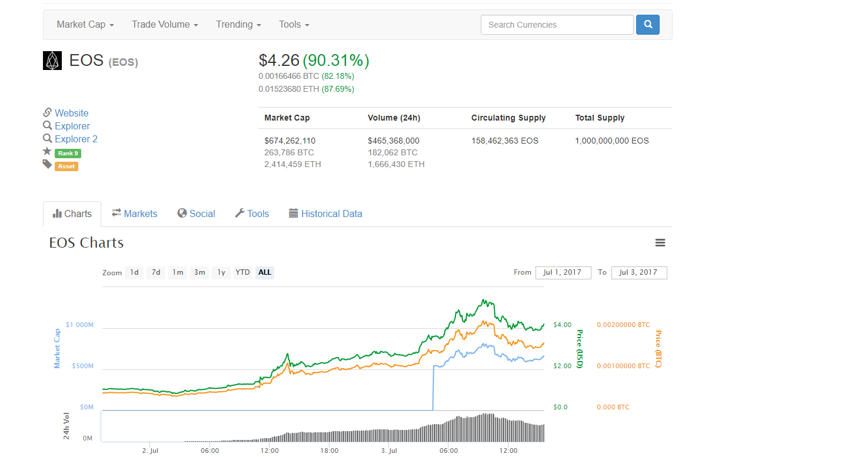868x457 pixels.
Task: Open the Explorer 2 link
Action: coord(77,139)
